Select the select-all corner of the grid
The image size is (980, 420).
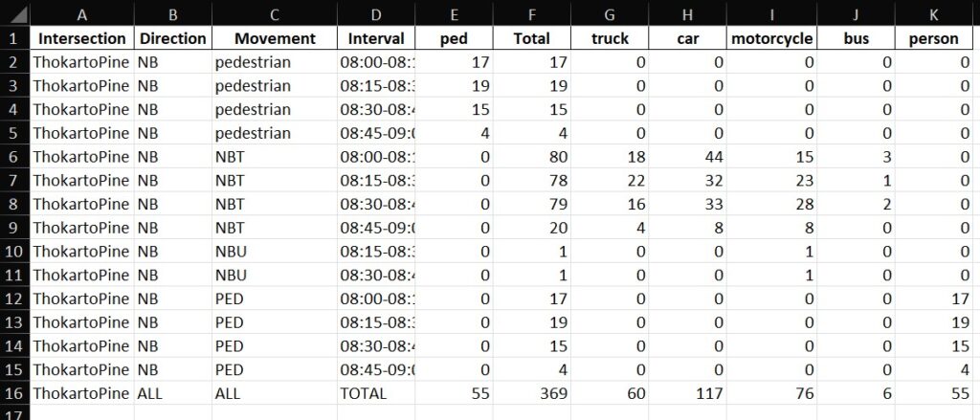pos(15,14)
